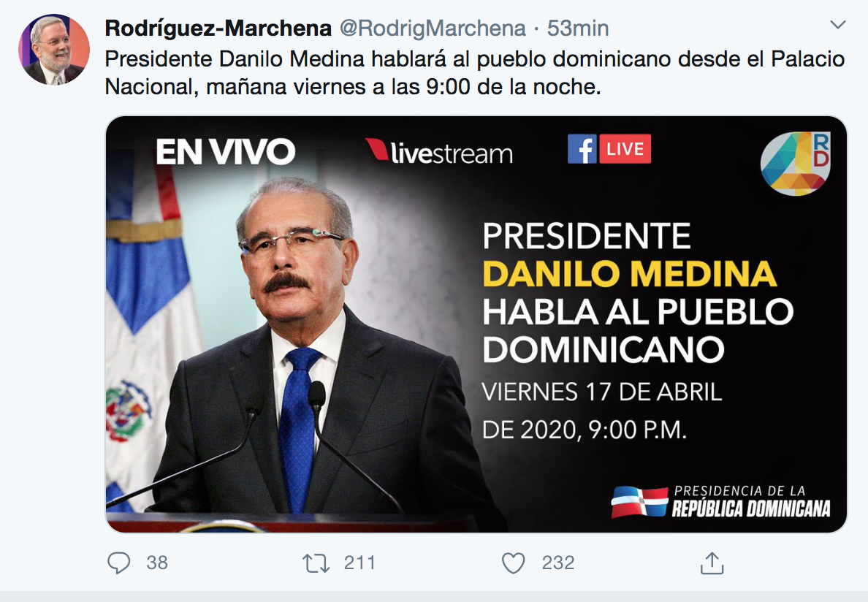Click the colorful RD logo badge
The image size is (868, 602).
[796, 163]
